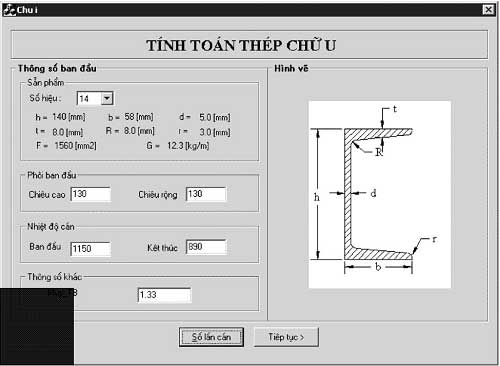The height and width of the screenshot is (366, 500).
Task: Click the U-steel cross-section drawing
Action: (x=380, y=195)
